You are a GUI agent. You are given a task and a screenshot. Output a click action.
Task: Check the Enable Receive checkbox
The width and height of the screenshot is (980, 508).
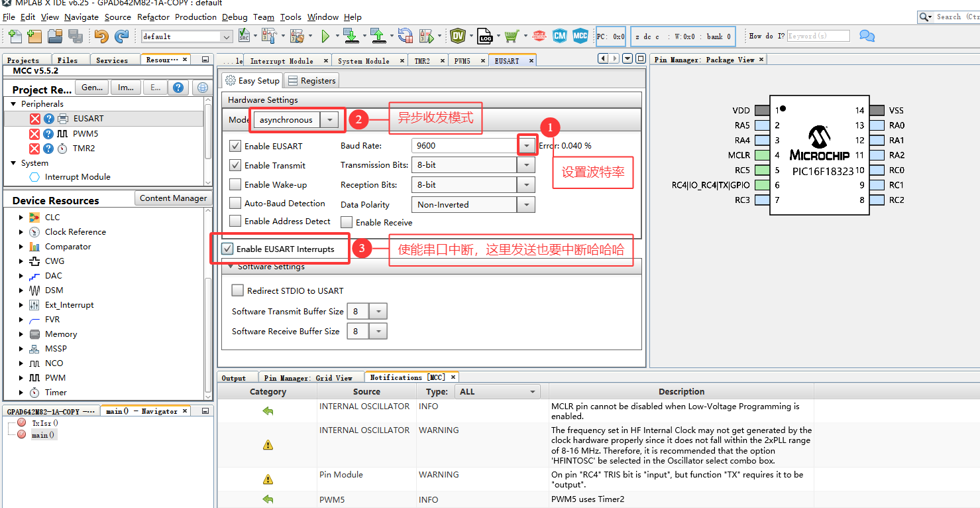pos(346,222)
